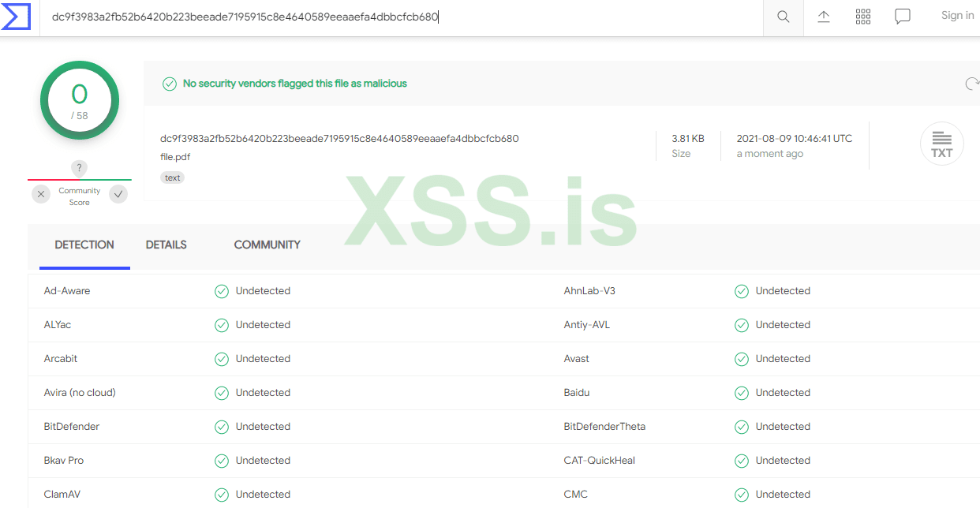Image resolution: width=980 pixels, height=508 pixels.
Task: Click the Undetected check icon for AhnLab-V3
Action: (742, 292)
